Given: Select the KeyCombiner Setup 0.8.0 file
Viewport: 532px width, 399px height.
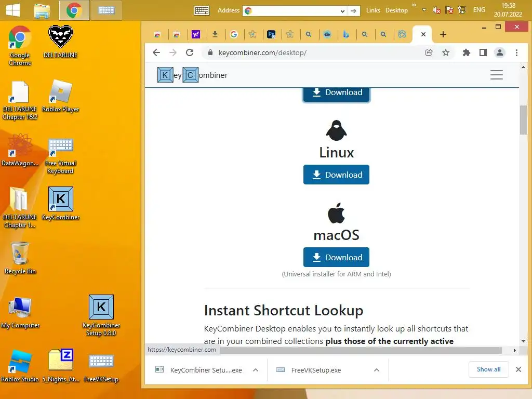Looking at the screenshot, I should pyautogui.click(x=101, y=315).
